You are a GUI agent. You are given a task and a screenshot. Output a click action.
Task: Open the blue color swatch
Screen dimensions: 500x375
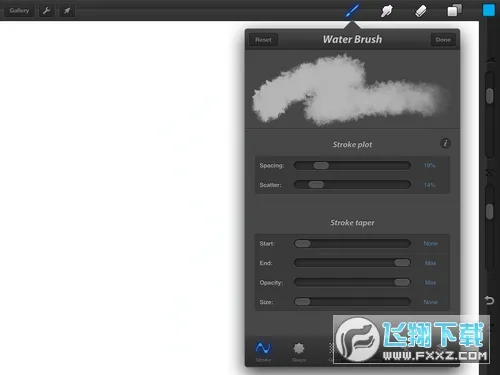(x=489, y=10)
